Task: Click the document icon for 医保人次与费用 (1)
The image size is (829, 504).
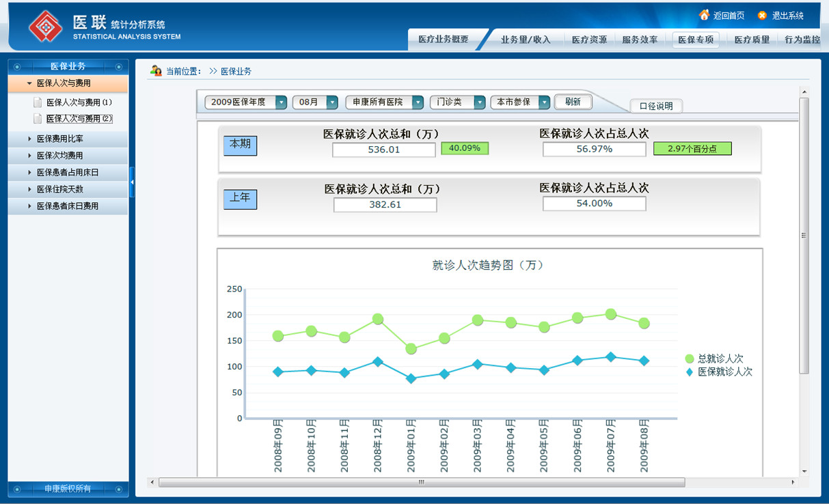Action: coord(38,102)
